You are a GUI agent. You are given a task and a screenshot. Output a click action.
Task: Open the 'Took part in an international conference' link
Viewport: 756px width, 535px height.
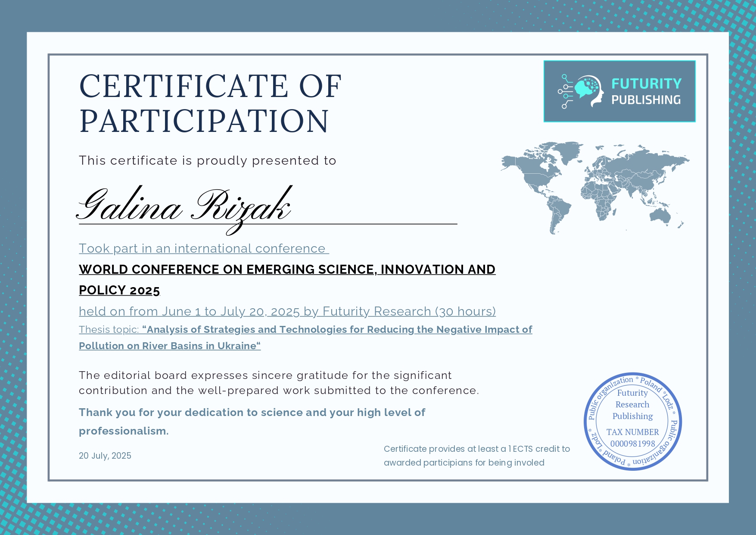[203, 249]
